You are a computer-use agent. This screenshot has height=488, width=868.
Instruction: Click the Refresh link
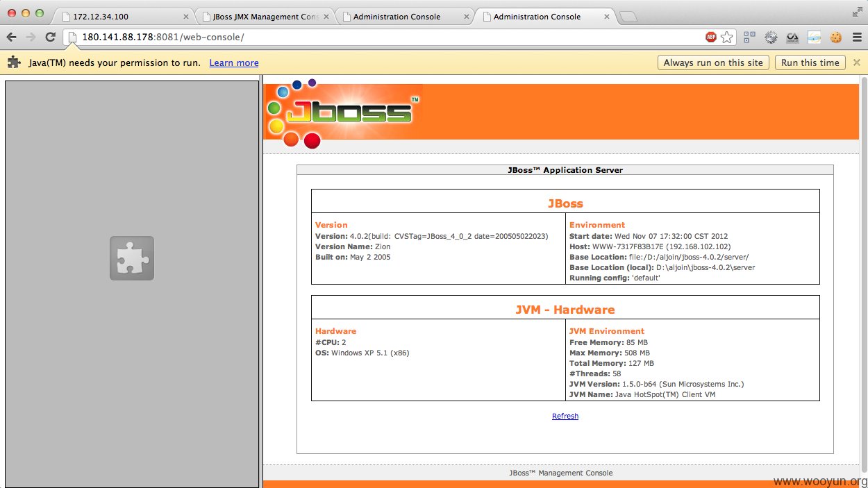[565, 416]
